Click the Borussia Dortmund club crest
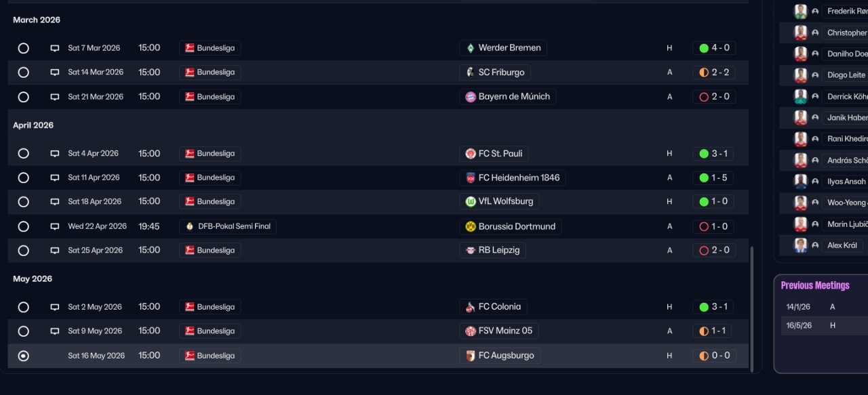The image size is (868, 395). [x=471, y=226]
